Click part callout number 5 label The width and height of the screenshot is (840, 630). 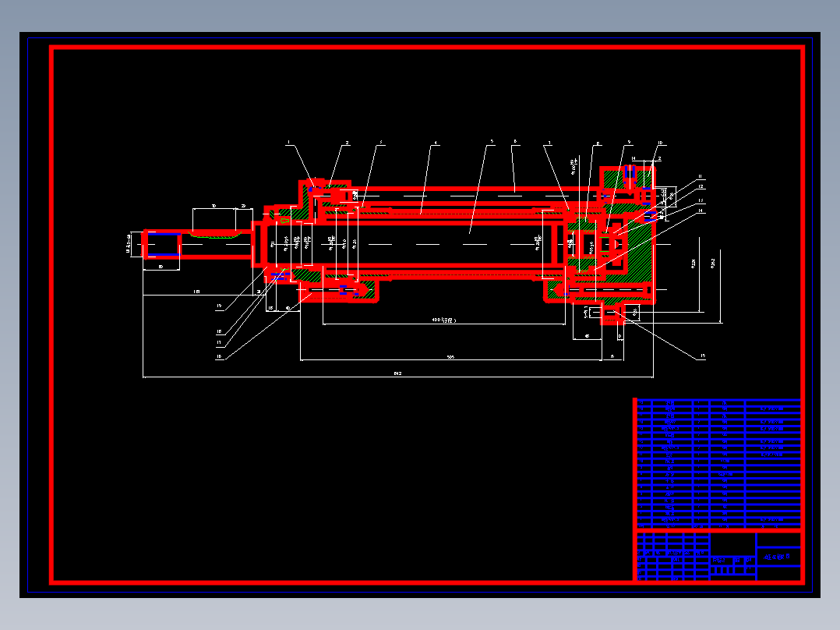tap(492, 142)
